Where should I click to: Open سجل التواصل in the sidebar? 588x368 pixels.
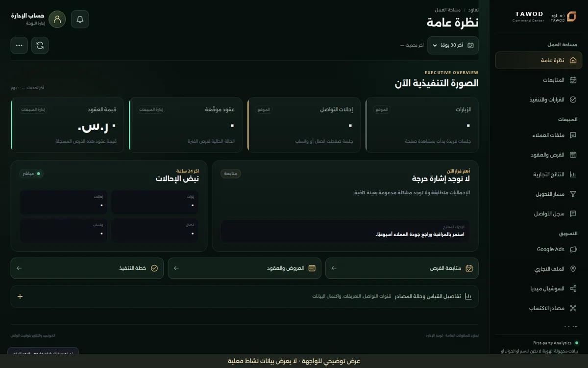pyautogui.click(x=539, y=213)
